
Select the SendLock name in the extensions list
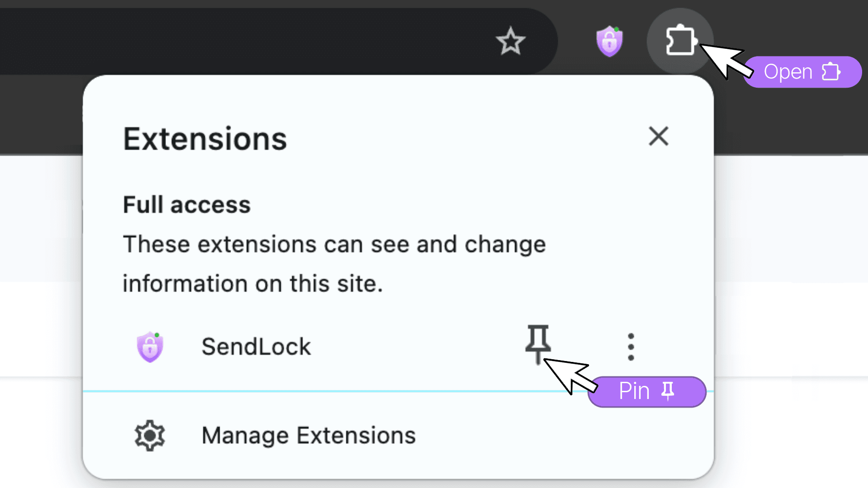coord(256,347)
